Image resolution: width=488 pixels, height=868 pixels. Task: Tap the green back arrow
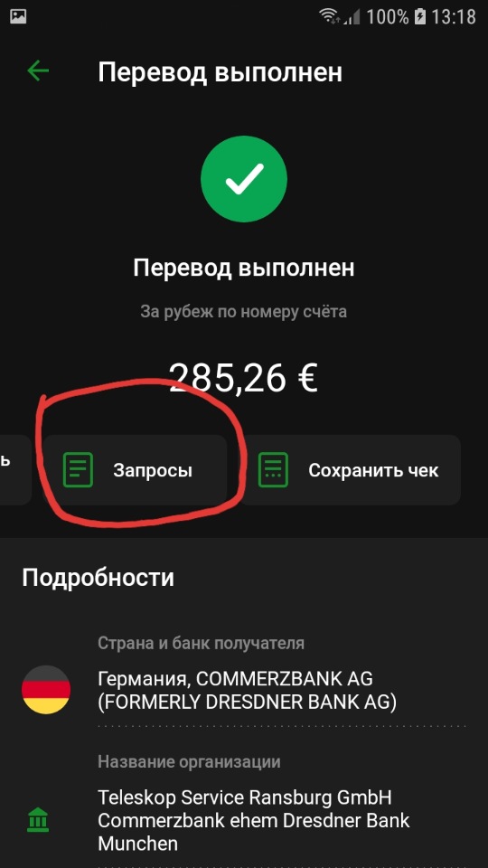(38, 71)
